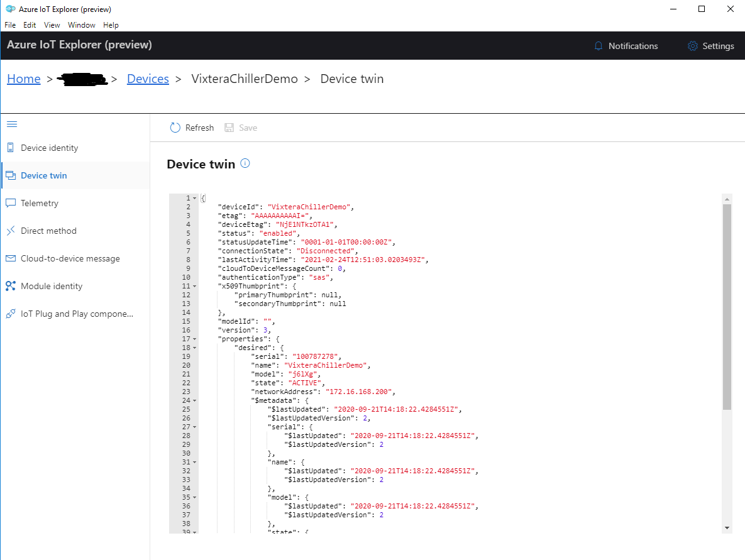
Task: Click the "j61Xg" model value
Action: point(302,375)
